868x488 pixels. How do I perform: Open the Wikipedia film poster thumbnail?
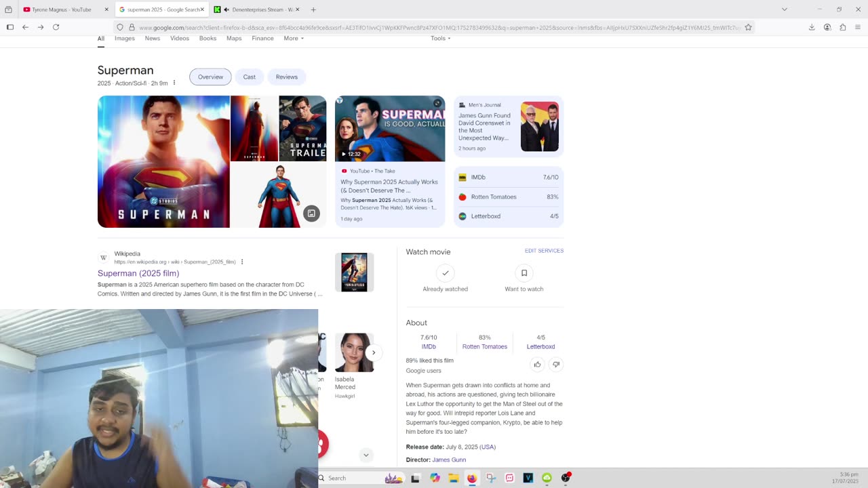click(x=354, y=272)
